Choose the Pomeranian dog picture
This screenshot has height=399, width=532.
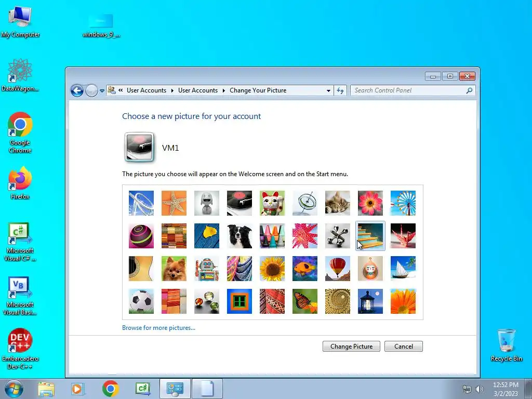[x=174, y=269]
